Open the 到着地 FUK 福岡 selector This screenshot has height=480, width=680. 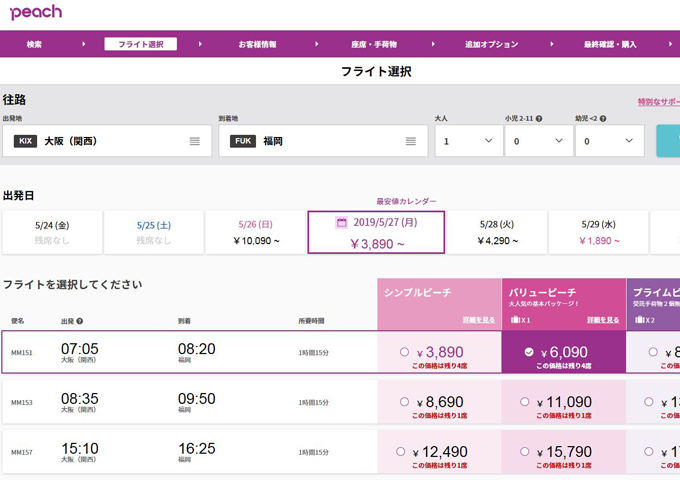323,141
